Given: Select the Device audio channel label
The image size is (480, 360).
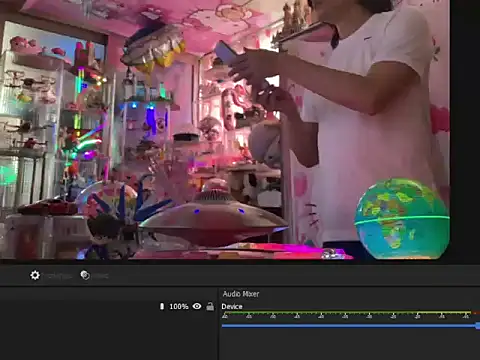Looking at the screenshot, I should coord(232,306).
